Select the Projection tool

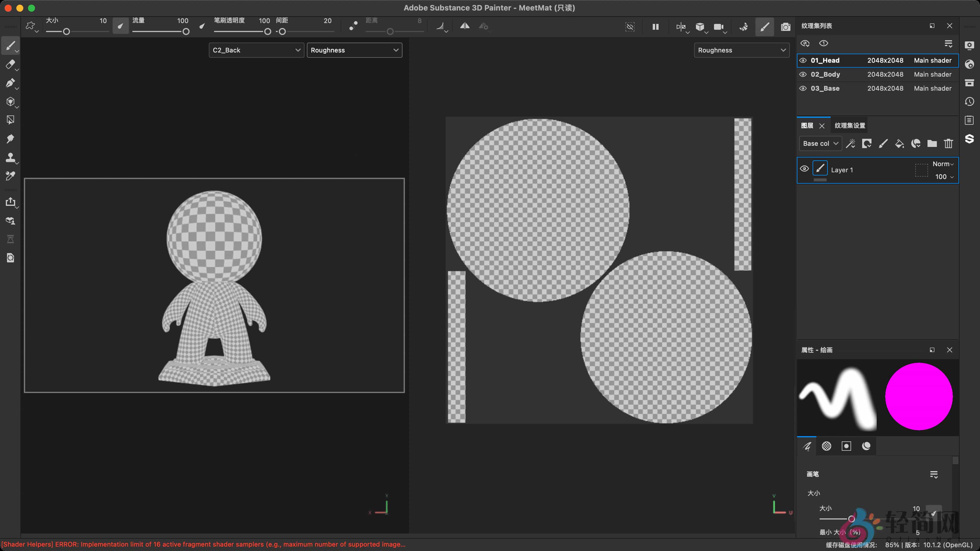point(10,83)
